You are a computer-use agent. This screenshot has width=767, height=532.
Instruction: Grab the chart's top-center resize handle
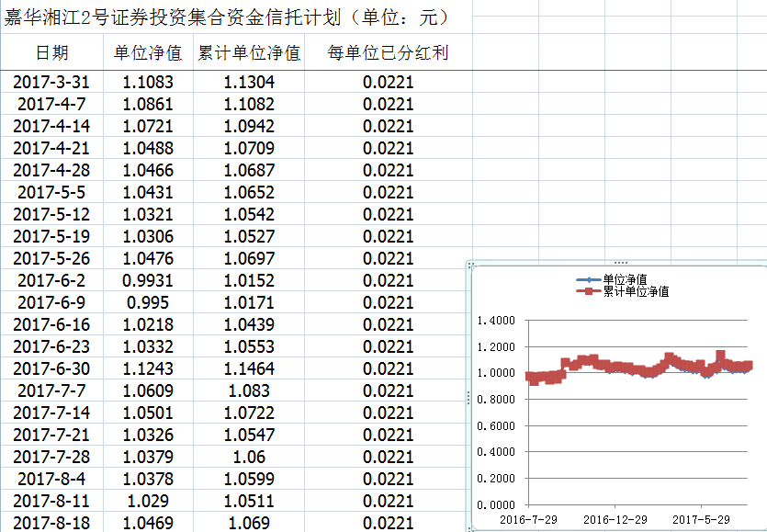point(619,263)
